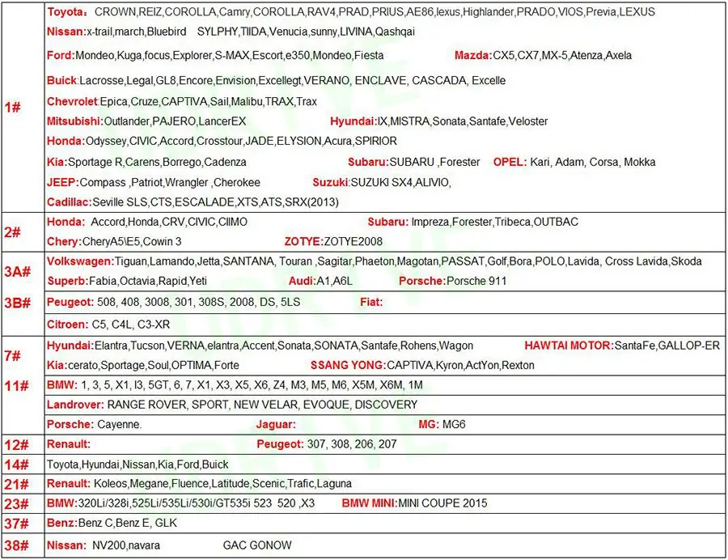Select the Subaru heading beside SUBARU ,Forester
The height and width of the screenshot is (560, 728).
(368, 162)
